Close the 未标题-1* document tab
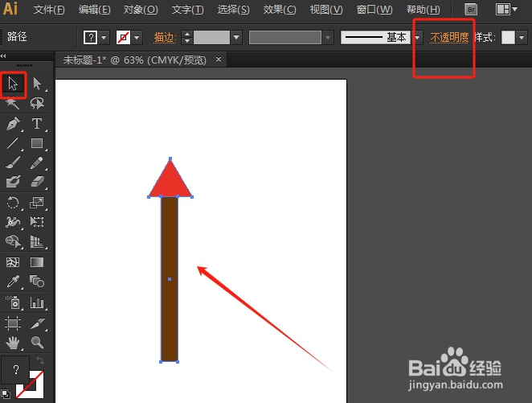 219,60
